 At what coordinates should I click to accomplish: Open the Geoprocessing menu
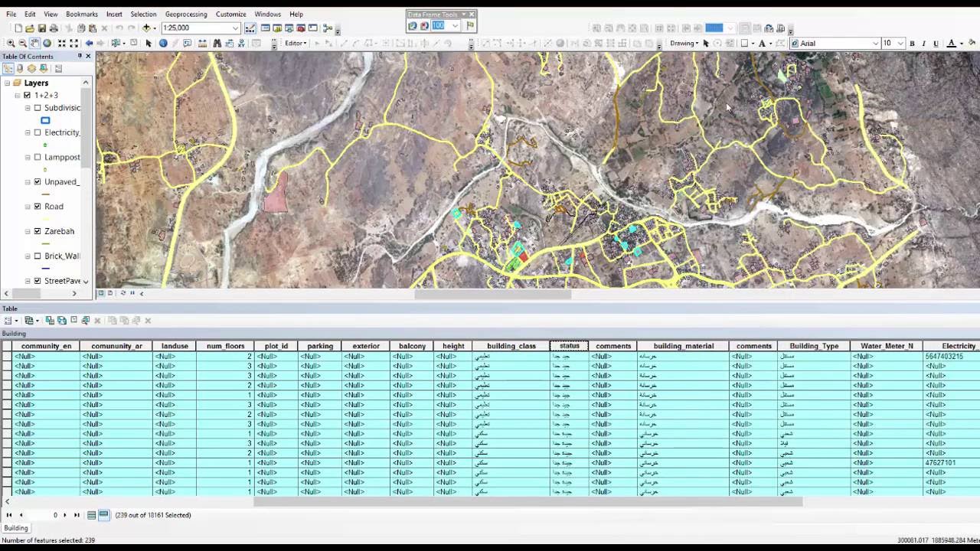[x=186, y=14]
